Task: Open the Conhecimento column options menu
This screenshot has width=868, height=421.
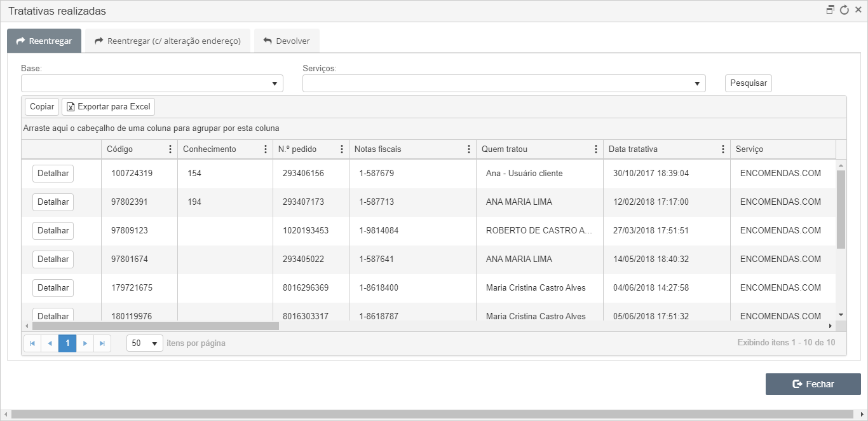Action: 265,149
